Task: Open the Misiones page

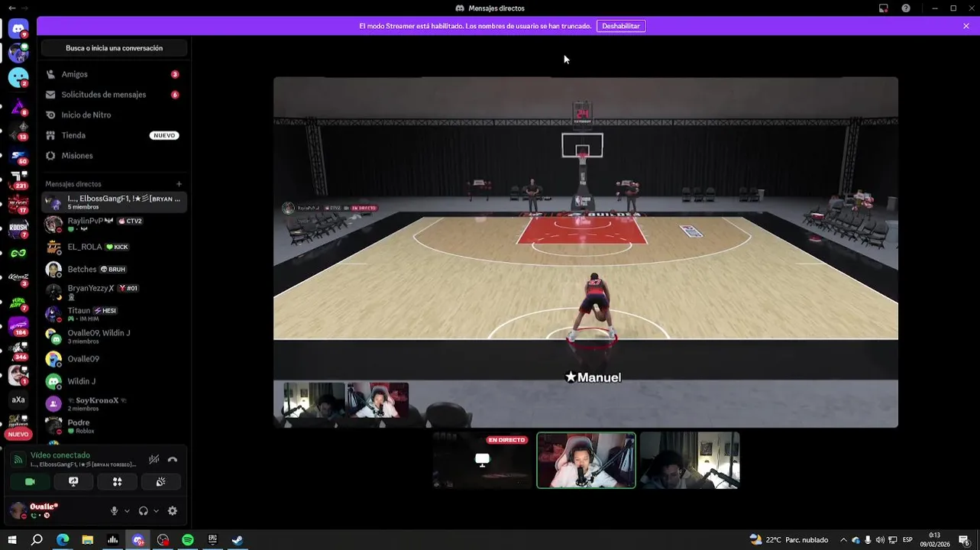Action: (114, 156)
